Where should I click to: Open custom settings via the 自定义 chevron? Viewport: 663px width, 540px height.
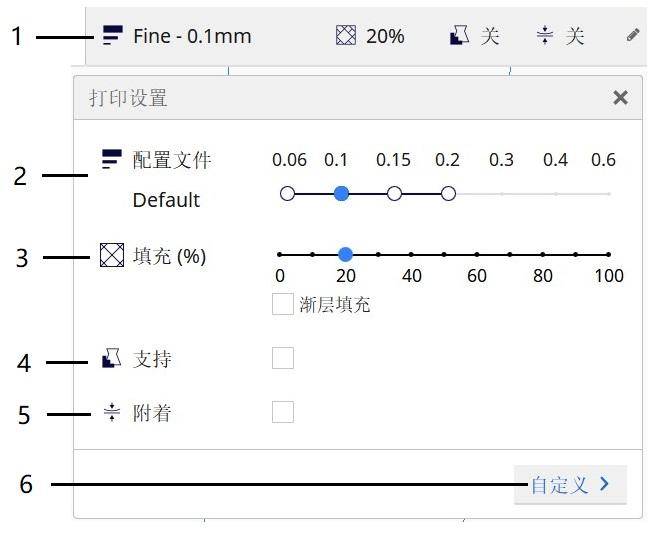(x=604, y=485)
